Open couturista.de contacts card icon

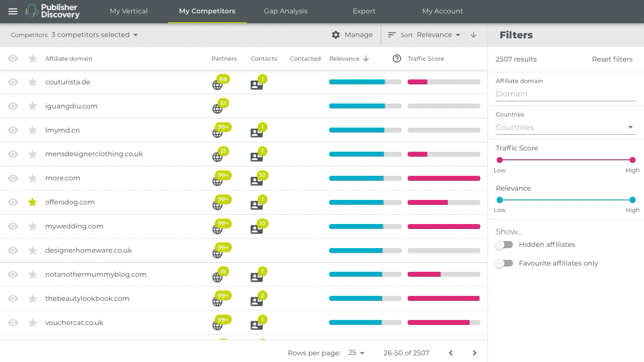point(256,85)
